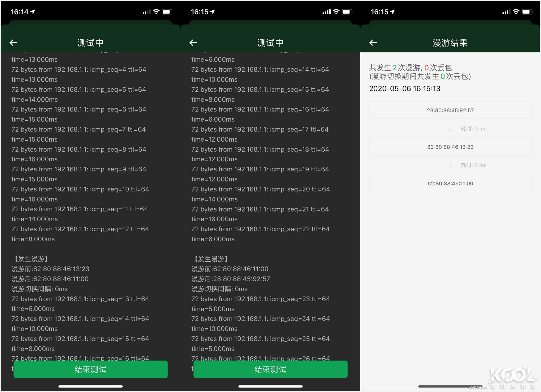This screenshot has height=392, width=541.
Task: Tap signal bars on the middle 16:15 screen
Action: 326,12
